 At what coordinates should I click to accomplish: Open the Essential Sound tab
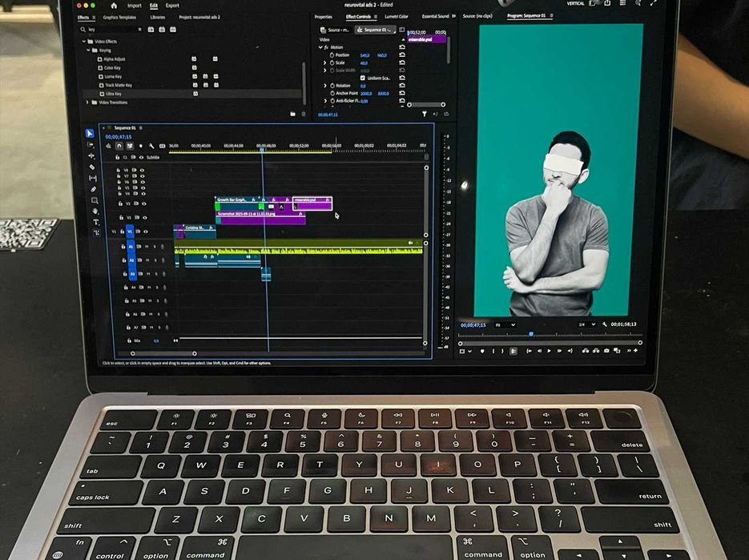[435, 16]
